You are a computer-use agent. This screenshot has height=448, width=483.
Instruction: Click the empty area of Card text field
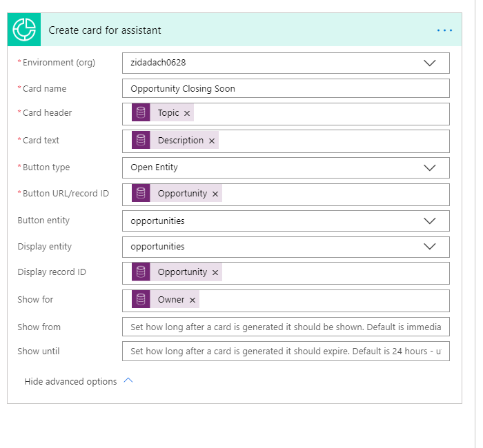331,141
